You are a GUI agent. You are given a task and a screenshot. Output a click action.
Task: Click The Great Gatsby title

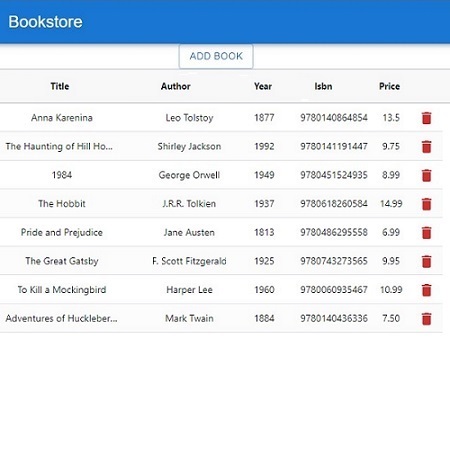(62, 261)
